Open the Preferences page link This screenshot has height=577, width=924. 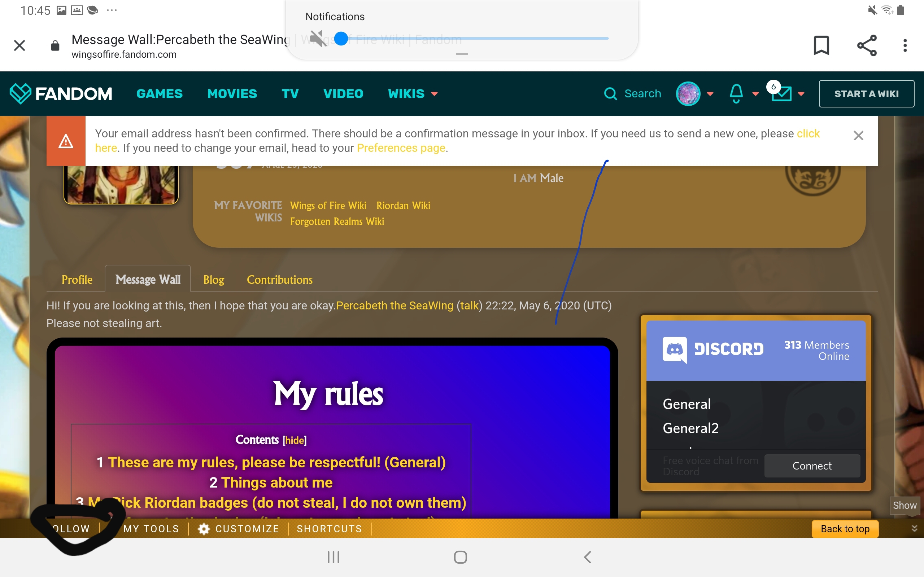(401, 148)
